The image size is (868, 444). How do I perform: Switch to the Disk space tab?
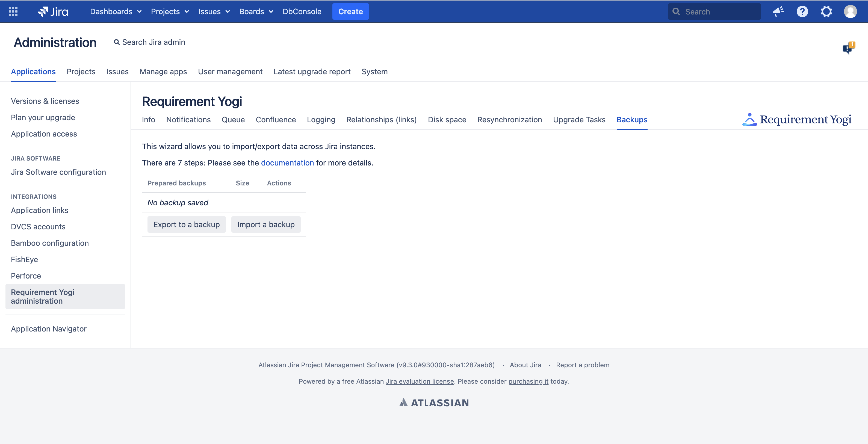pyautogui.click(x=447, y=120)
